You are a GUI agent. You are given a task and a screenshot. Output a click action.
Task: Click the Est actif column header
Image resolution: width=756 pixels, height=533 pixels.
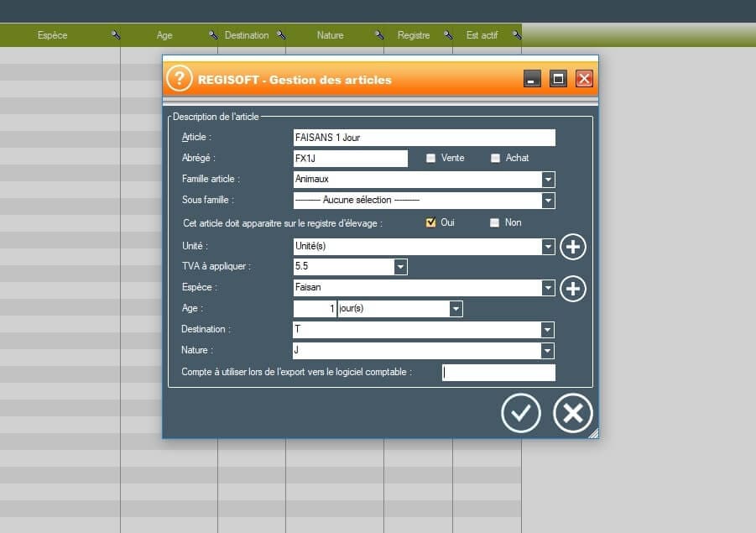point(484,35)
